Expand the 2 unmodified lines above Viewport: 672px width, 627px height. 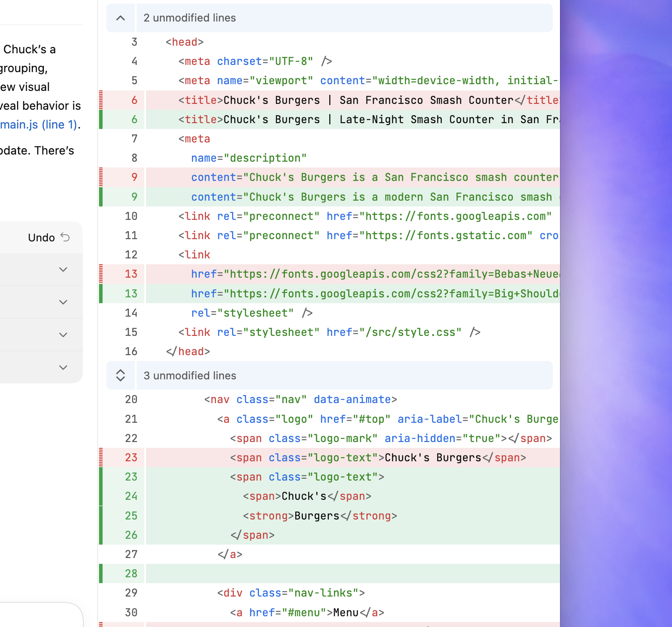[121, 18]
